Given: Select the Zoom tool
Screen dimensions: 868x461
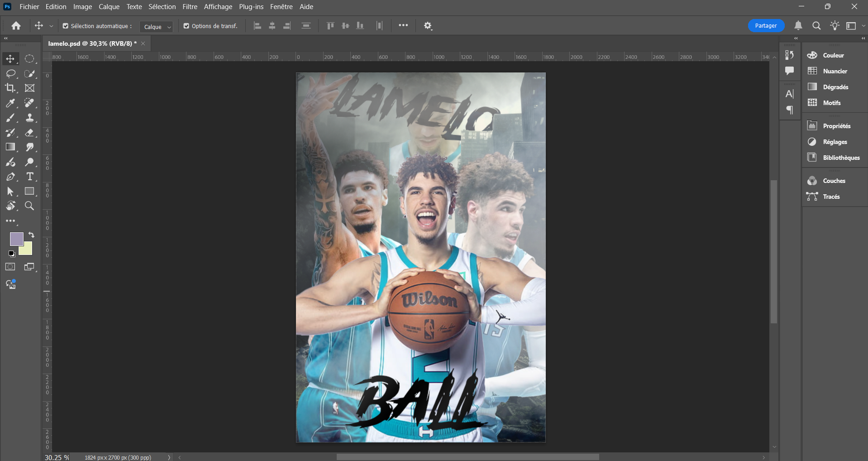Looking at the screenshot, I should click(29, 206).
